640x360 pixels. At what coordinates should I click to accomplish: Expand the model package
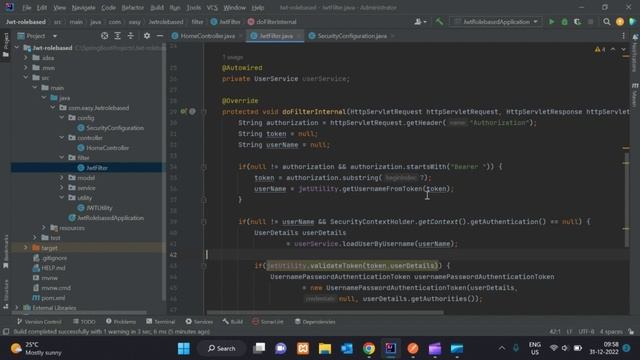tap(62, 178)
